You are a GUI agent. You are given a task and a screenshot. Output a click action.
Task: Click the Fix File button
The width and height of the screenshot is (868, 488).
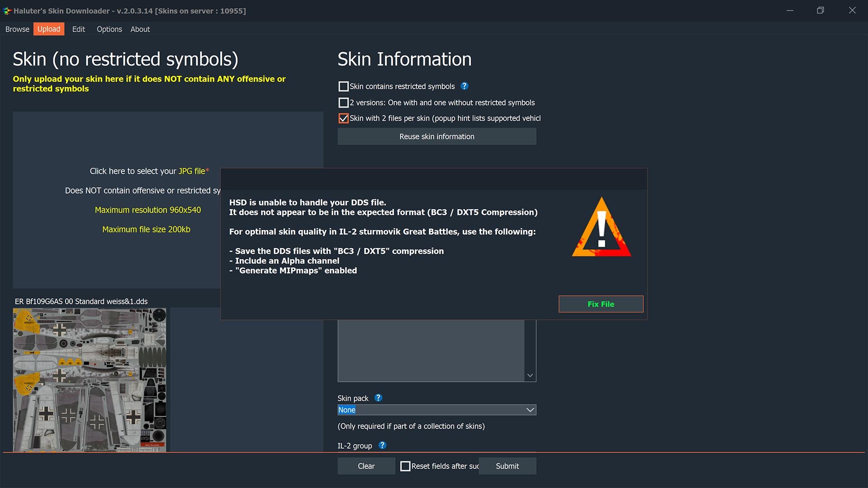click(601, 304)
